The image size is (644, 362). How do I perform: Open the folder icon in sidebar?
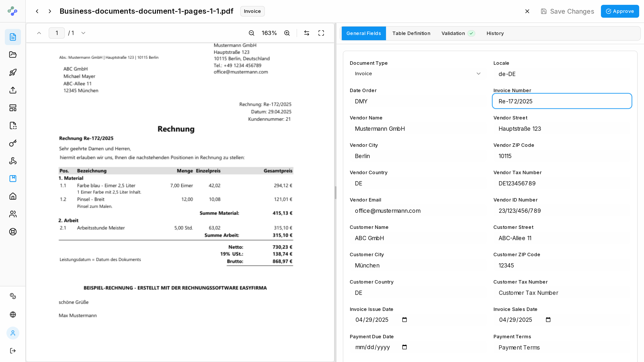[13, 55]
